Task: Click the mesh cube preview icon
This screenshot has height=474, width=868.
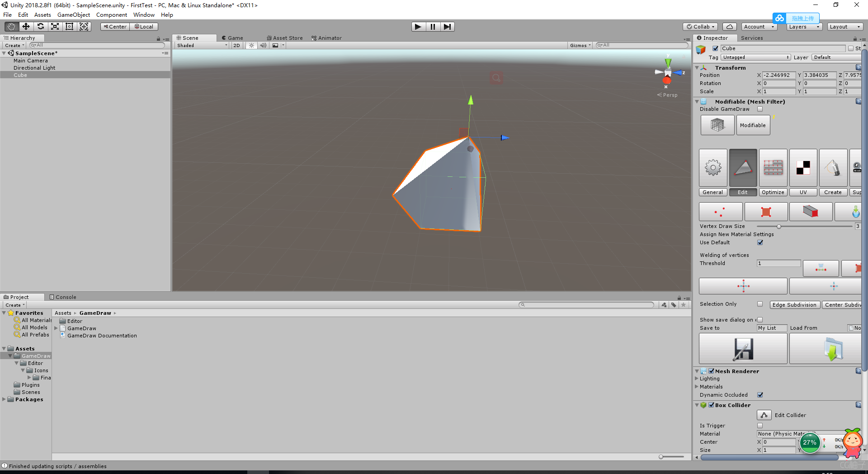Action: [717, 125]
